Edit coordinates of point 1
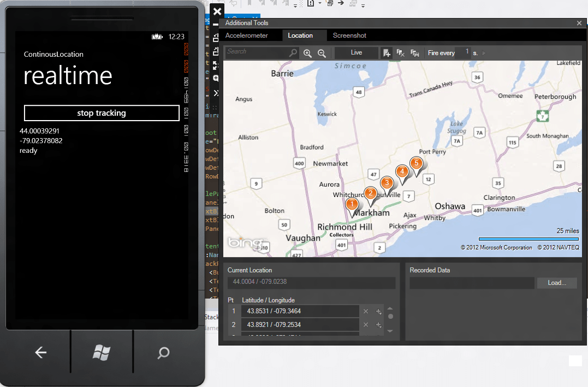This screenshot has height=387, width=588. 300,311
